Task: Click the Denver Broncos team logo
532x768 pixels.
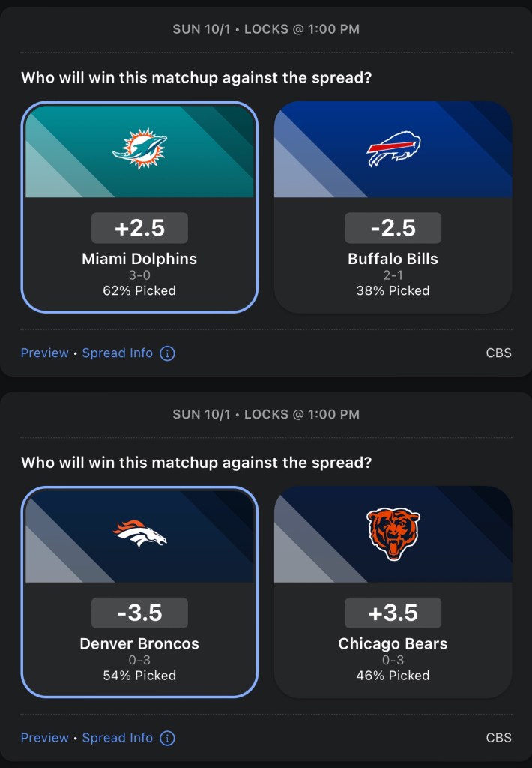Action: point(139,534)
